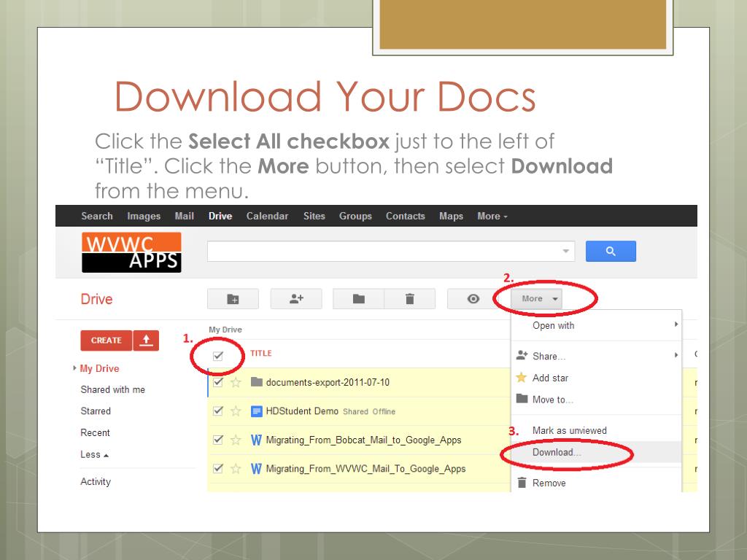The width and height of the screenshot is (747, 560).
Task: Star the Migrating_From_Bobcat_Mail_to_Google_Apps file
Action: click(x=236, y=440)
